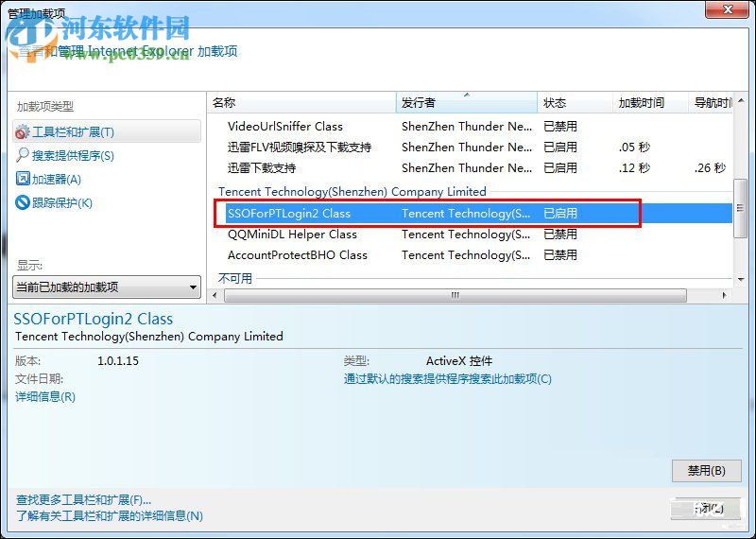756x539 pixels.
Task: Click the .05 秒 load time cell
Action: coord(634,148)
